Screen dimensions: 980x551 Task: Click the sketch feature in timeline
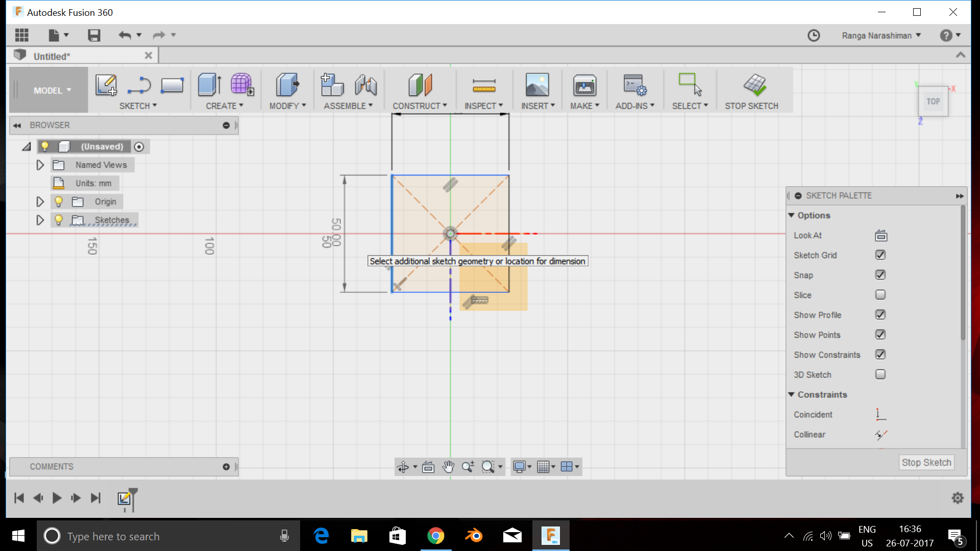[124, 498]
